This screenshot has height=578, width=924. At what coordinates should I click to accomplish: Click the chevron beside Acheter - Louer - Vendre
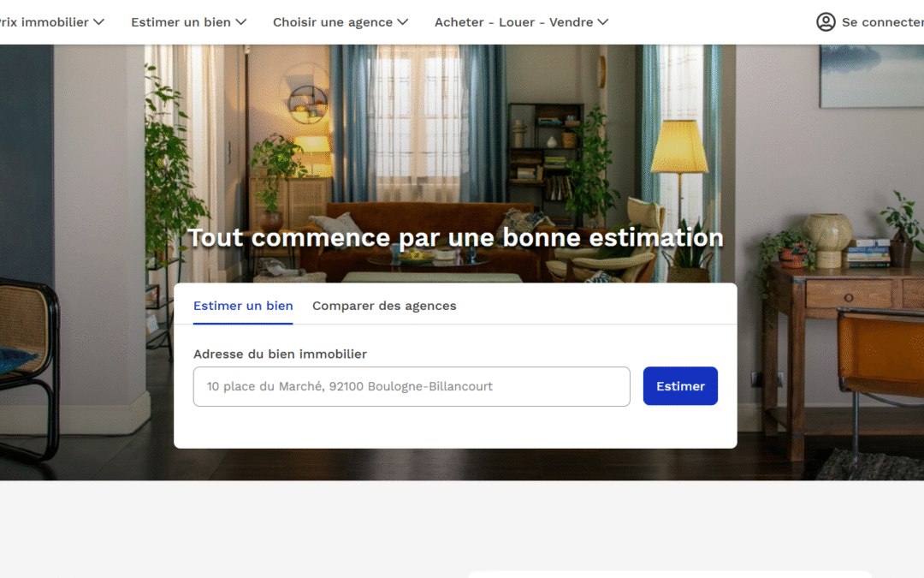[x=602, y=21]
